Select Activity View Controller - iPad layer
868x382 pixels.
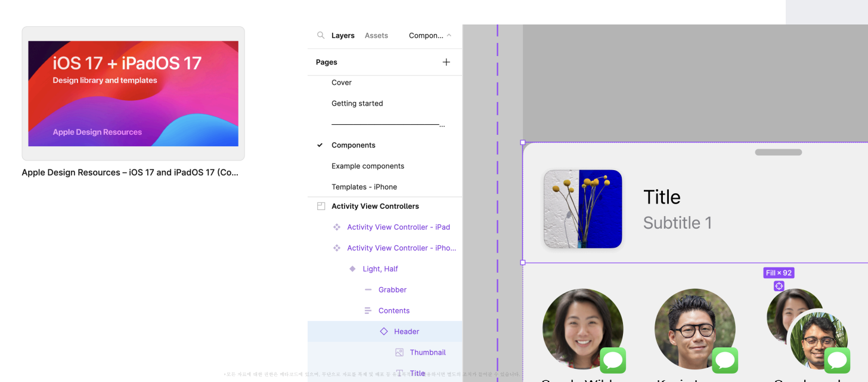pos(398,227)
